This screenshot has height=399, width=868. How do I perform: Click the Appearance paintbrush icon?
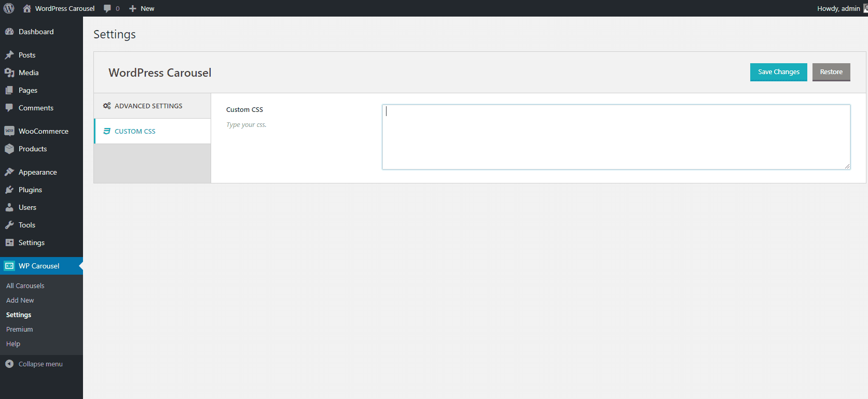9,172
